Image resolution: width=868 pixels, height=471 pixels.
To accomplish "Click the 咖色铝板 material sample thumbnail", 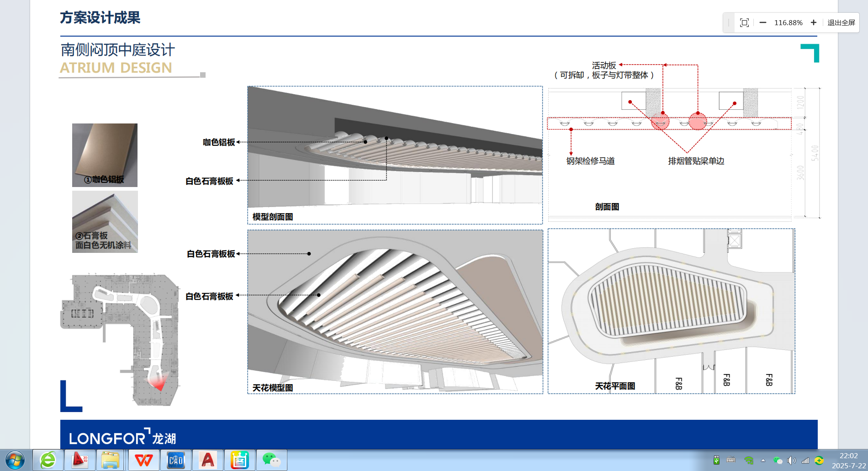I will tap(105, 155).
